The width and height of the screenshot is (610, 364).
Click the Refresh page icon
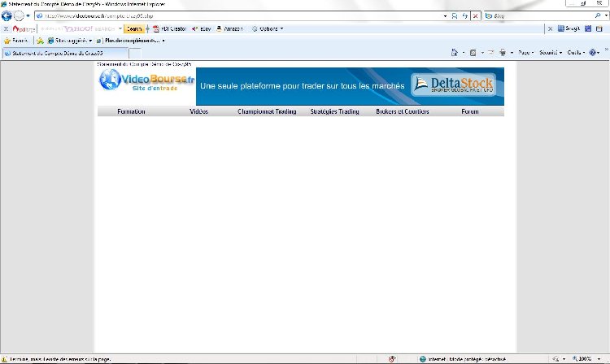pyautogui.click(x=465, y=16)
